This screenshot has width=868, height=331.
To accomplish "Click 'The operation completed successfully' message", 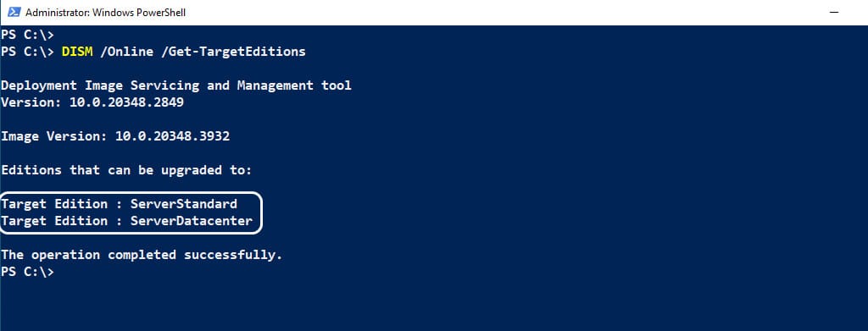I will point(142,256).
